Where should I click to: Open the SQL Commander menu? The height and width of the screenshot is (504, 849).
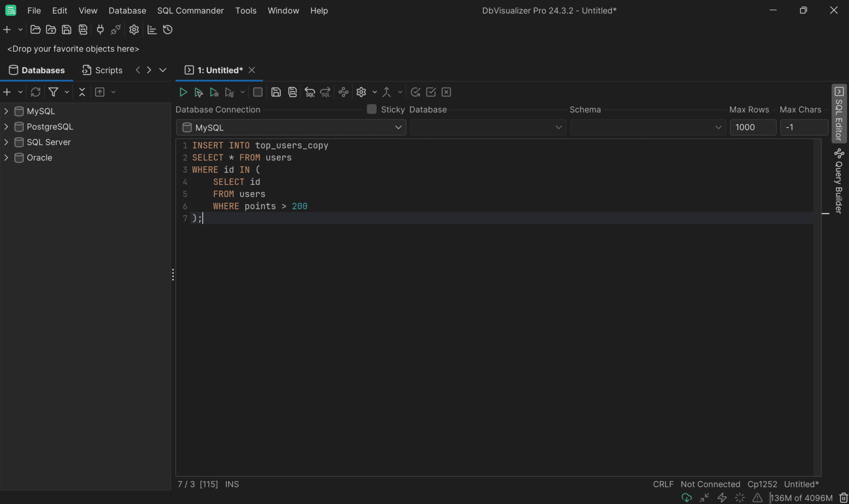[x=190, y=10]
